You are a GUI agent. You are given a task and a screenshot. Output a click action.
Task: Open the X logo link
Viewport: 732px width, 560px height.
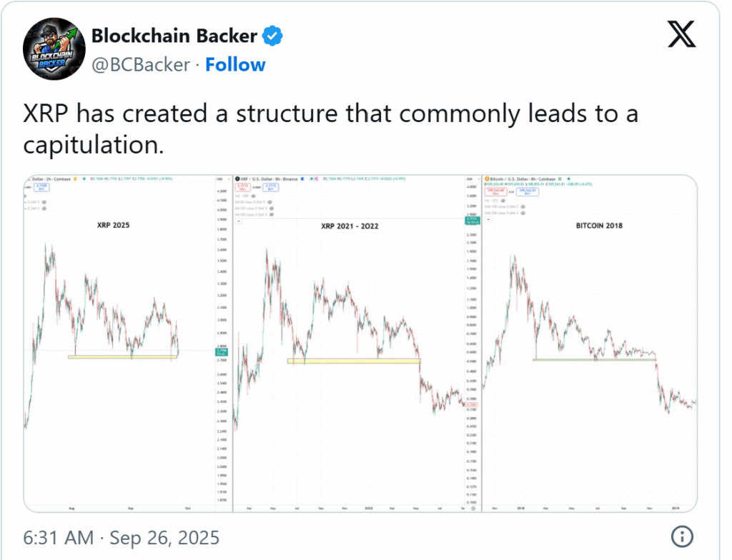[x=681, y=34]
